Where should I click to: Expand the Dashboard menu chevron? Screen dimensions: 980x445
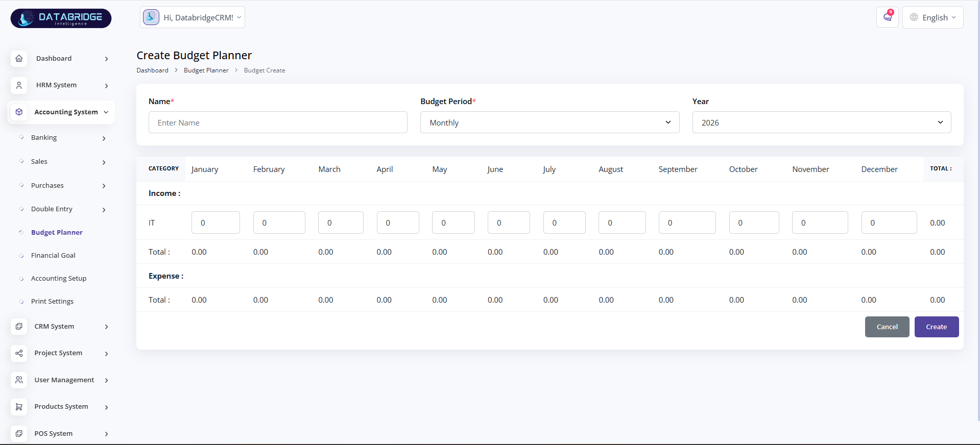[106, 59]
